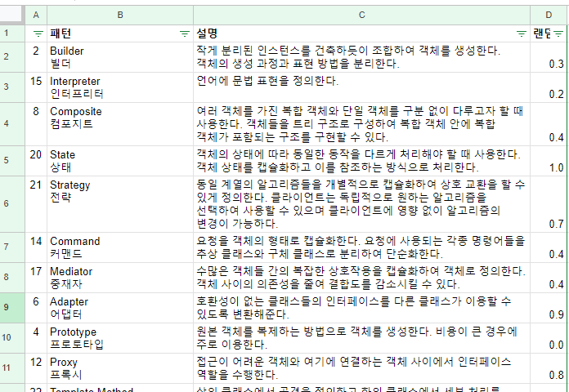Select row 3 header

[12, 87]
